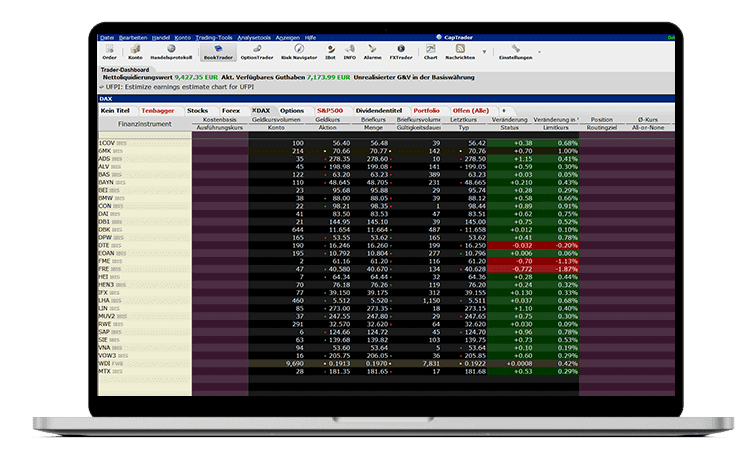The width and height of the screenshot is (740, 459).
Task: Open the Analysetools menu
Action: 254,37
